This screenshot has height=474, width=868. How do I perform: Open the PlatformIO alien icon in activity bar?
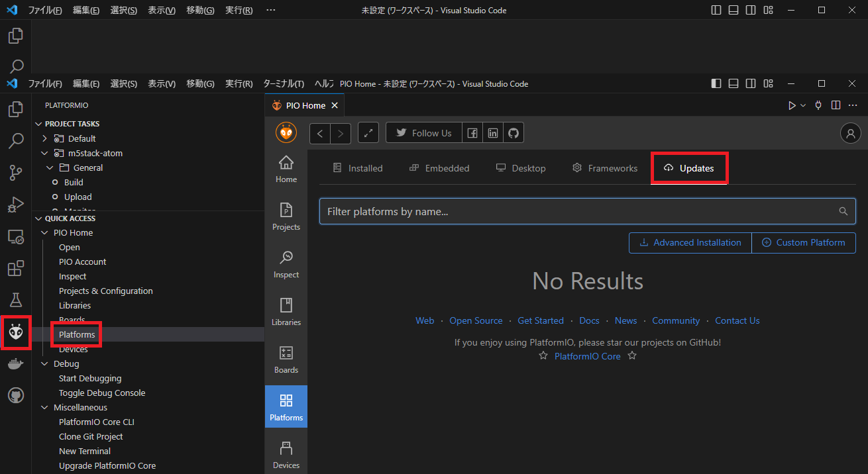coord(16,333)
